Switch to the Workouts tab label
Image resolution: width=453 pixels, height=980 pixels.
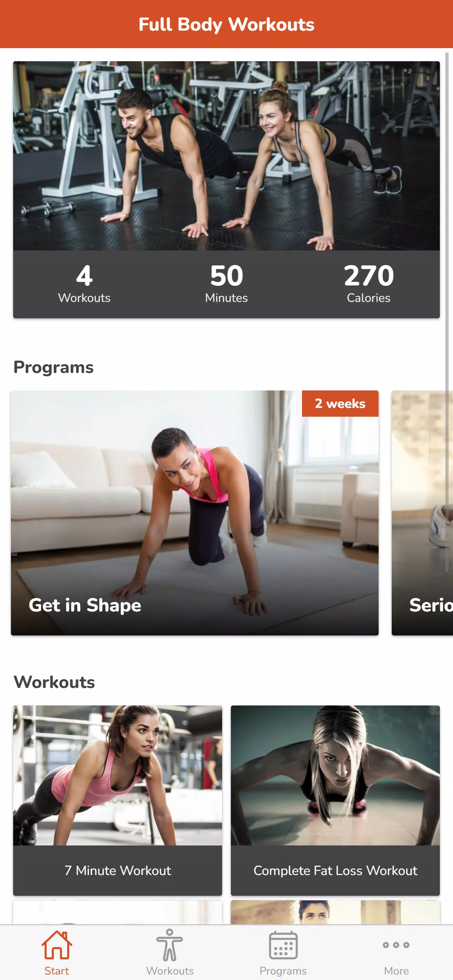170,971
